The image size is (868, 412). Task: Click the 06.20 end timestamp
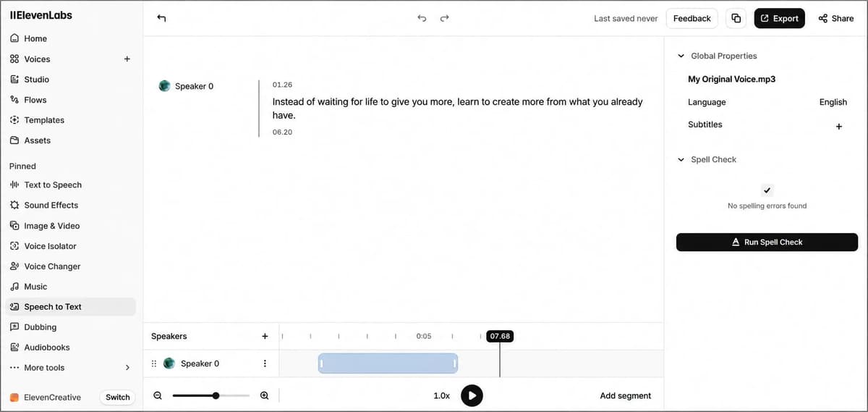point(282,133)
